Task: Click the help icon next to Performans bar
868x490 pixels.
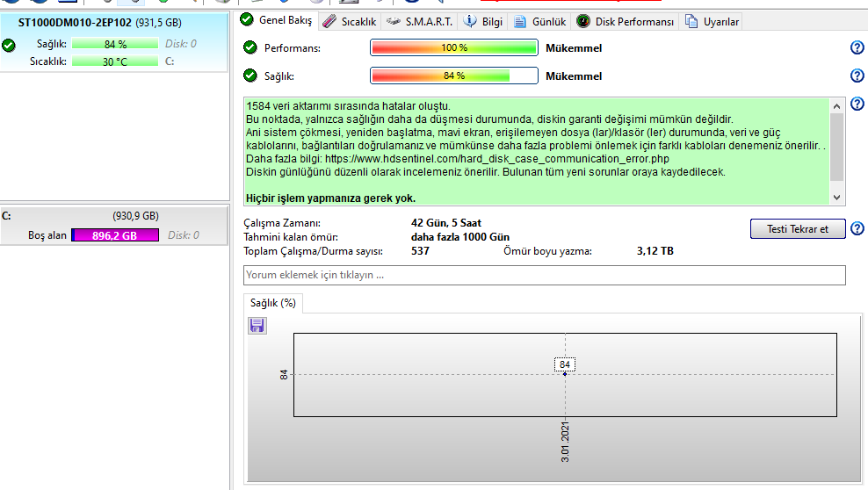Action: [x=857, y=47]
